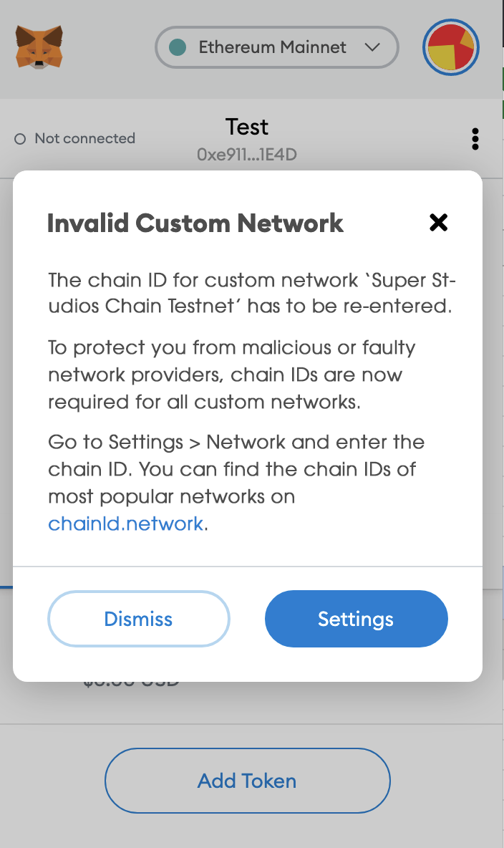Dismiss the invalid network warning
Image resolution: width=504 pixels, height=848 pixels.
click(x=139, y=619)
